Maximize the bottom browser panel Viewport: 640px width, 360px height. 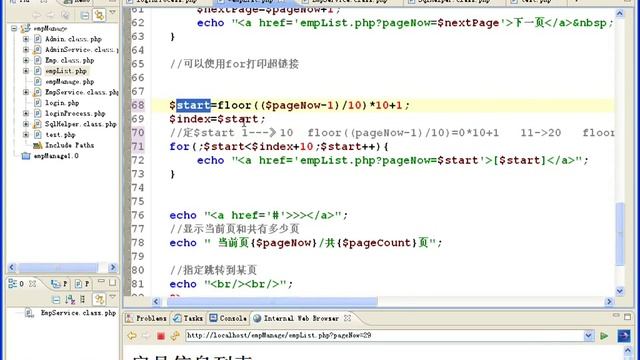coord(628,317)
